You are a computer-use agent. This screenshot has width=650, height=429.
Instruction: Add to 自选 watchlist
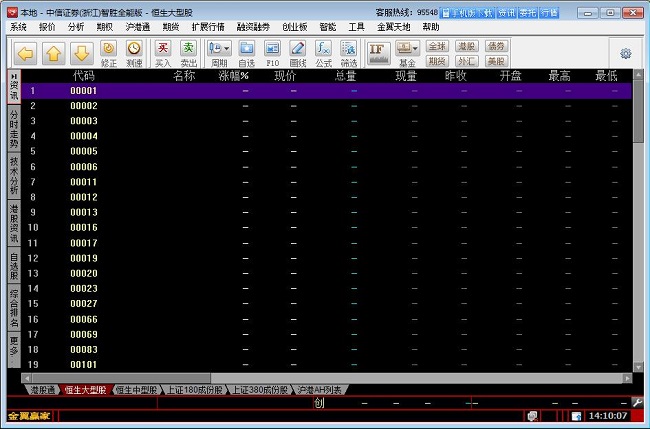click(x=247, y=54)
